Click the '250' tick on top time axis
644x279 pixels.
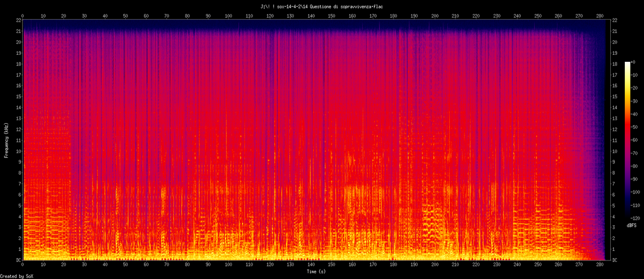point(538,16)
